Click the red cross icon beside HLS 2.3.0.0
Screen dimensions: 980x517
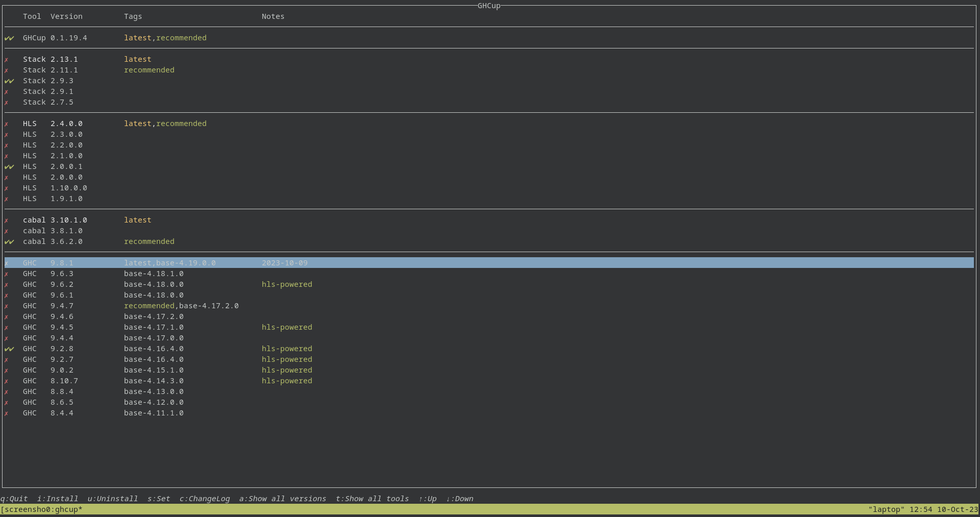tap(7, 135)
